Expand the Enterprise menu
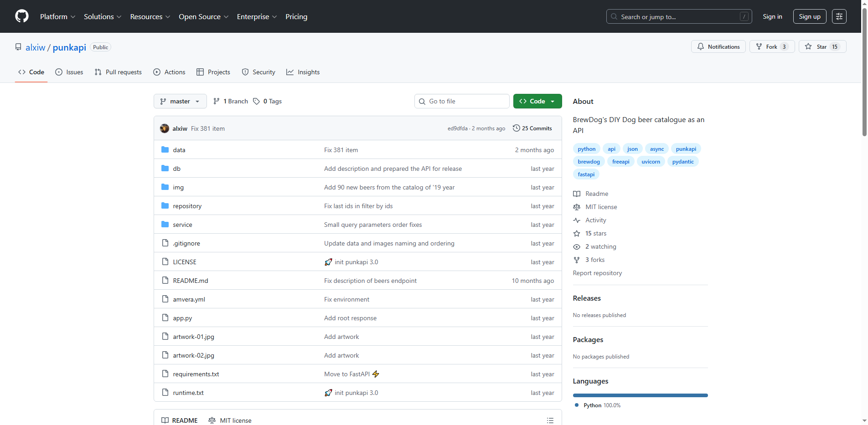Image resolution: width=868 pixels, height=425 pixels. pos(257,16)
